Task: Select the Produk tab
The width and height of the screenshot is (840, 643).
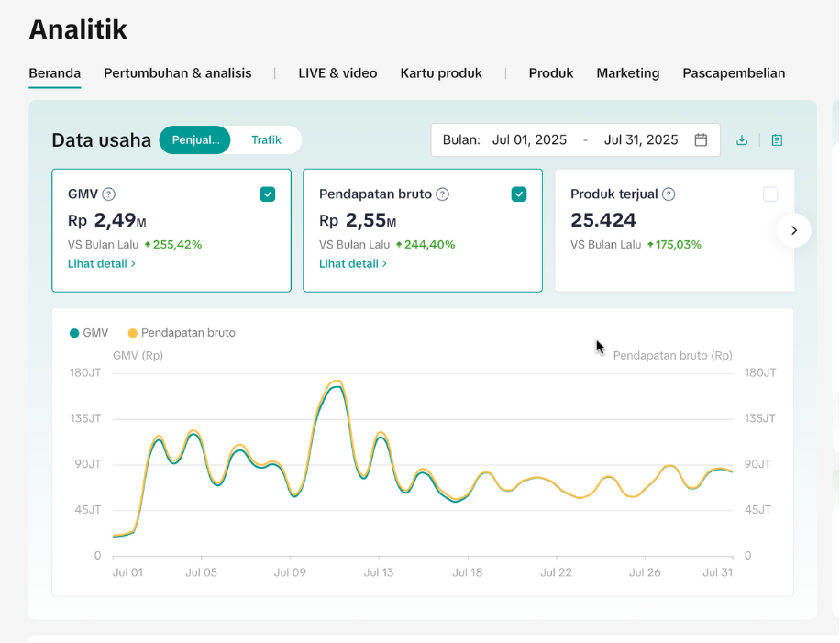Action: [x=551, y=72]
